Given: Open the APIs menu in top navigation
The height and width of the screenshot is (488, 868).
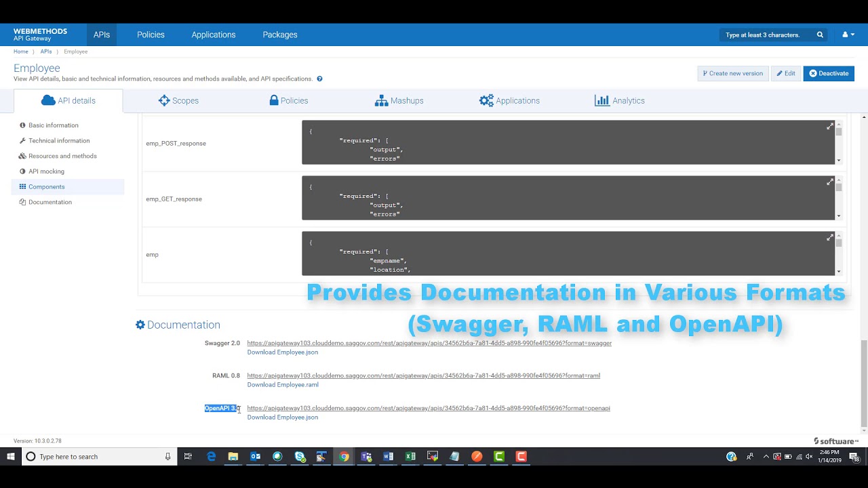Looking at the screenshot, I should click(102, 35).
